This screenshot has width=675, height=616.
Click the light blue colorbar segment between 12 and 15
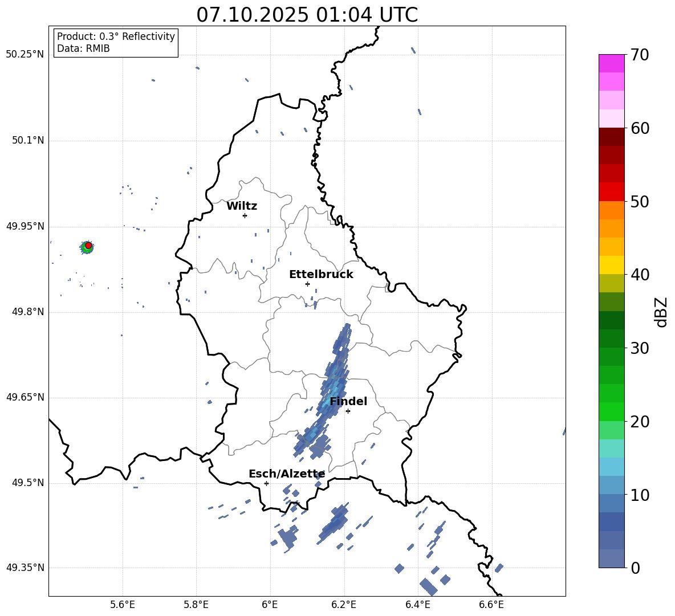tap(611, 466)
